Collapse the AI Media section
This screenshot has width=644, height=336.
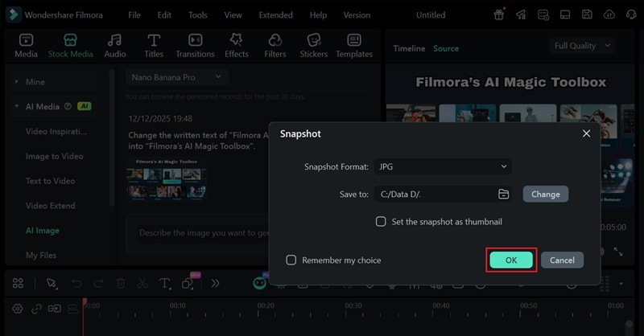(x=17, y=106)
